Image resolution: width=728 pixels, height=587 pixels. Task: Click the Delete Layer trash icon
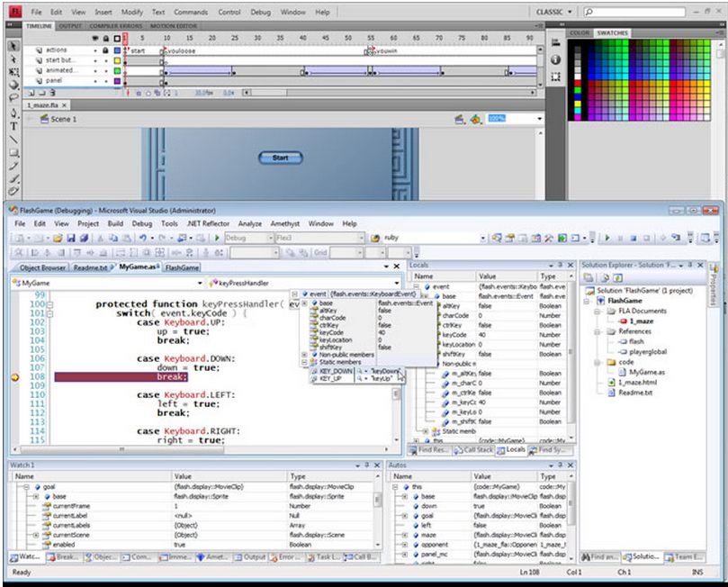52,93
